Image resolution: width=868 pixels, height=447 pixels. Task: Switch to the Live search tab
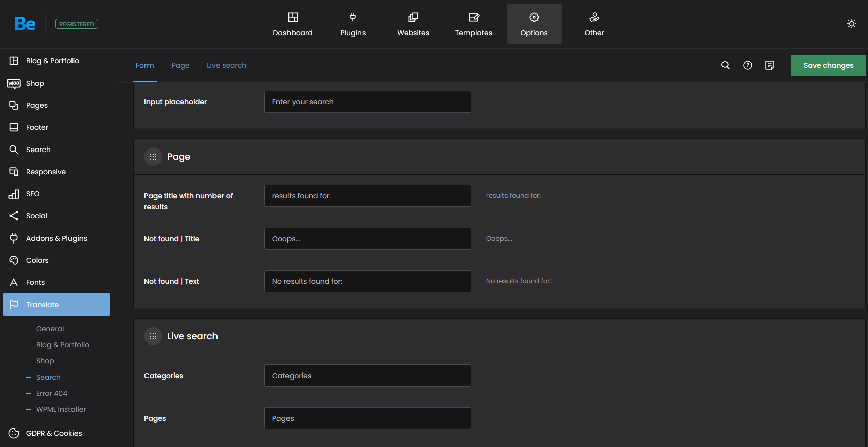[x=227, y=65]
